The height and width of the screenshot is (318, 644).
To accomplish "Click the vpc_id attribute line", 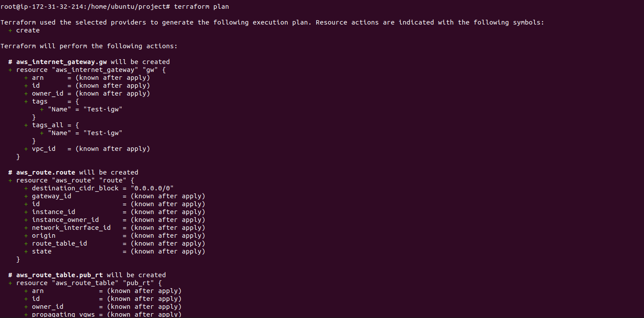I will pyautogui.click(x=87, y=149).
